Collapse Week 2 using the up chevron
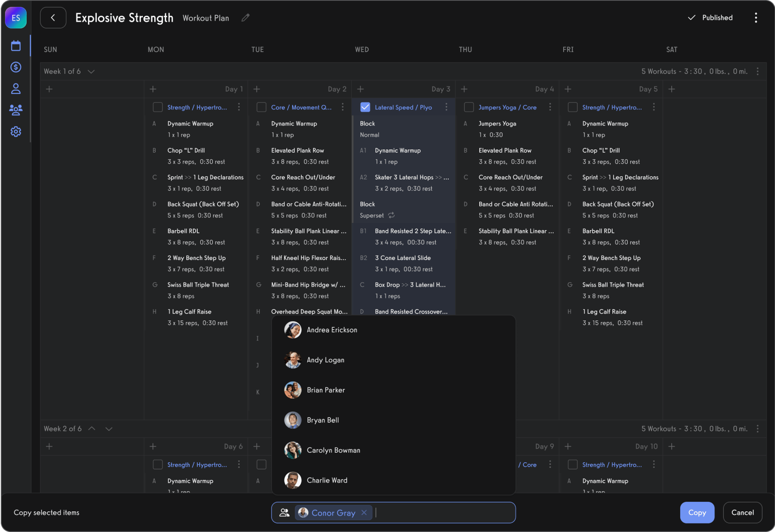This screenshot has height=532, width=775. click(91, 428)
